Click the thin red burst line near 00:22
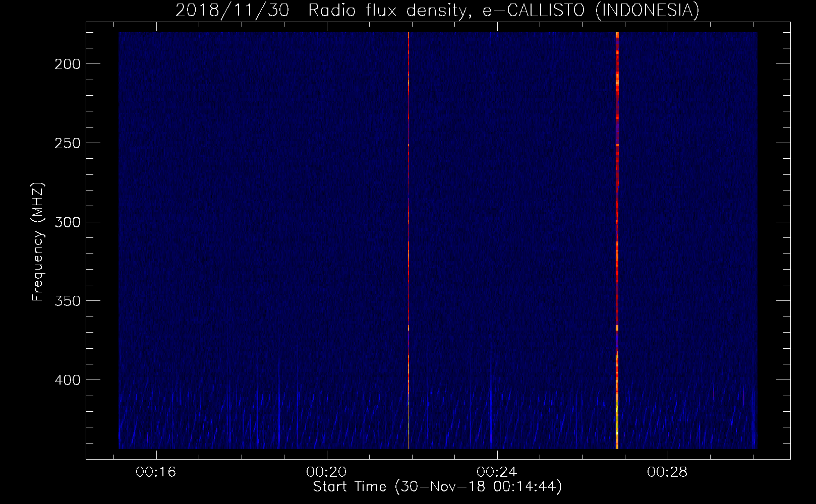Viewport: 816px width, 504px height. click(x=409, y=240)
